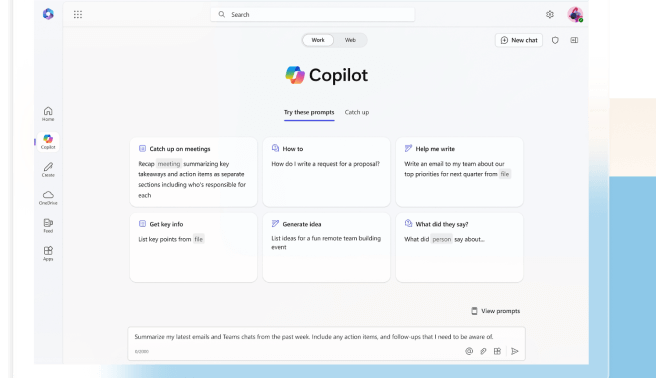Choose the Generate idea prompt card

[x=326, y=247]
